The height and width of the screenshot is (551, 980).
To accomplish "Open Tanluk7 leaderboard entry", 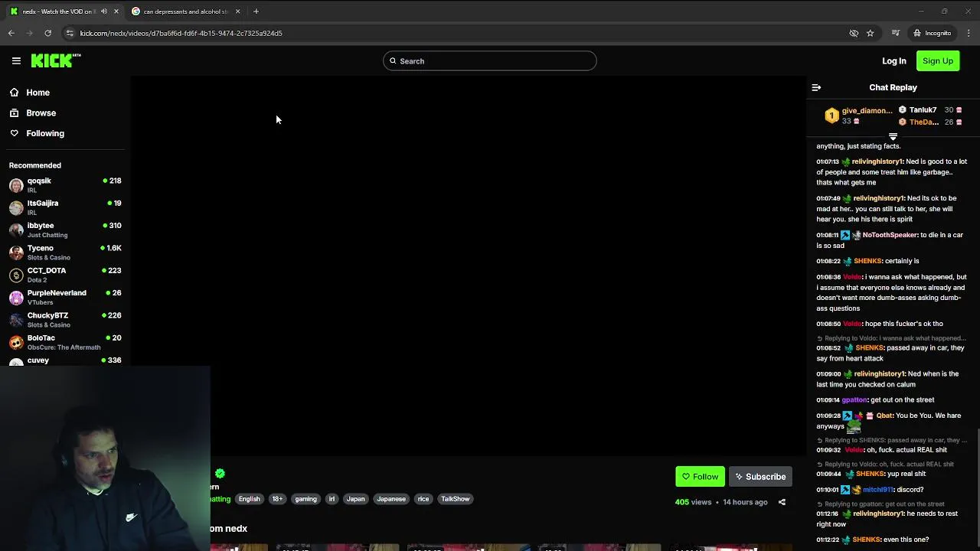I will pyautogui.click(x=929, y=109).
